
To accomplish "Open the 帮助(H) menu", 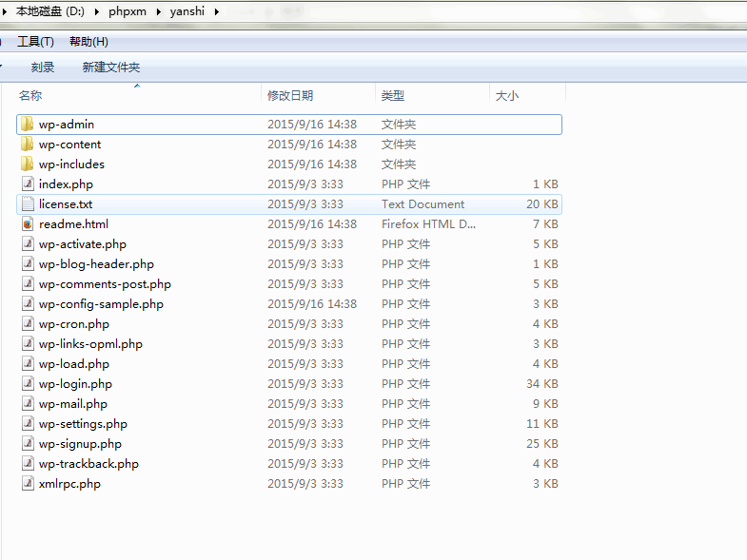I will (88, 42).
